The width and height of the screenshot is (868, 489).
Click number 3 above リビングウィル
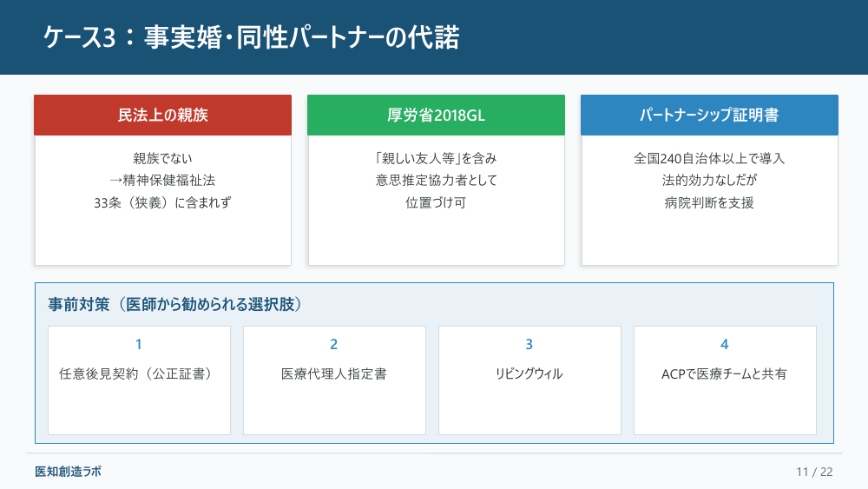coord(529,345)
